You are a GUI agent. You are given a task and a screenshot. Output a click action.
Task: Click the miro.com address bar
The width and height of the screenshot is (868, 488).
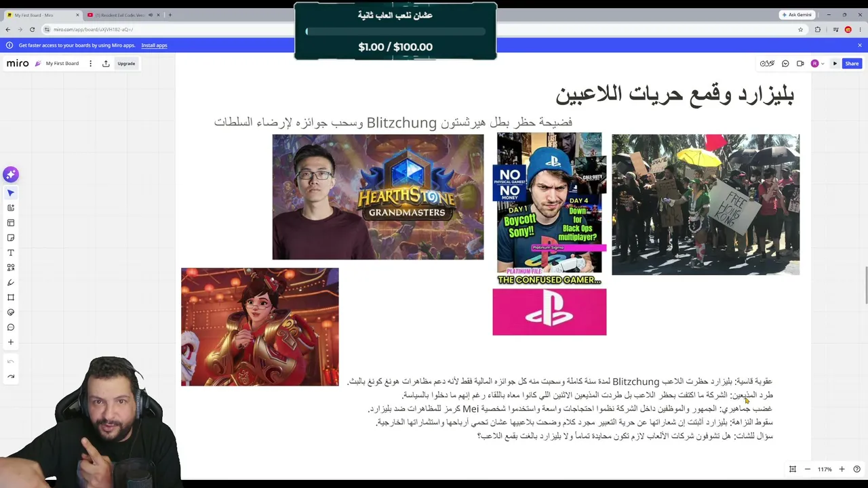(x=424, y=30)
